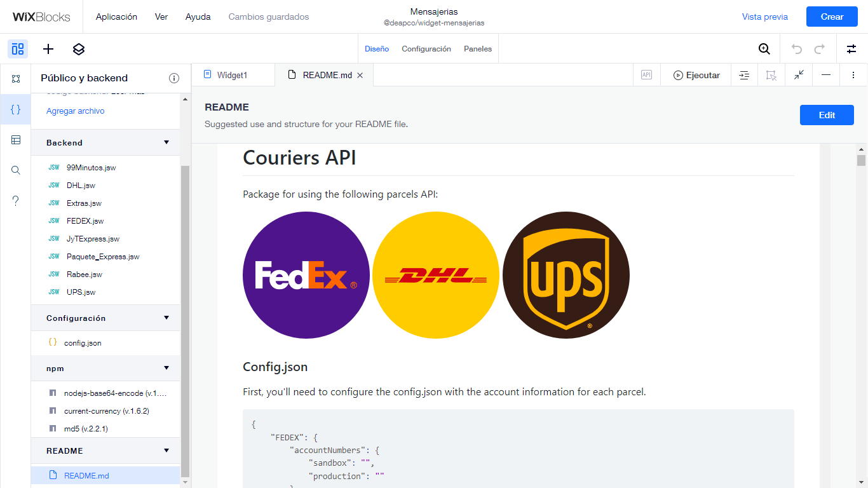Image resolution: width=868 pixels, height=488 pixels.
Task: Open the layout panel icon
Action: click(18, 49)
